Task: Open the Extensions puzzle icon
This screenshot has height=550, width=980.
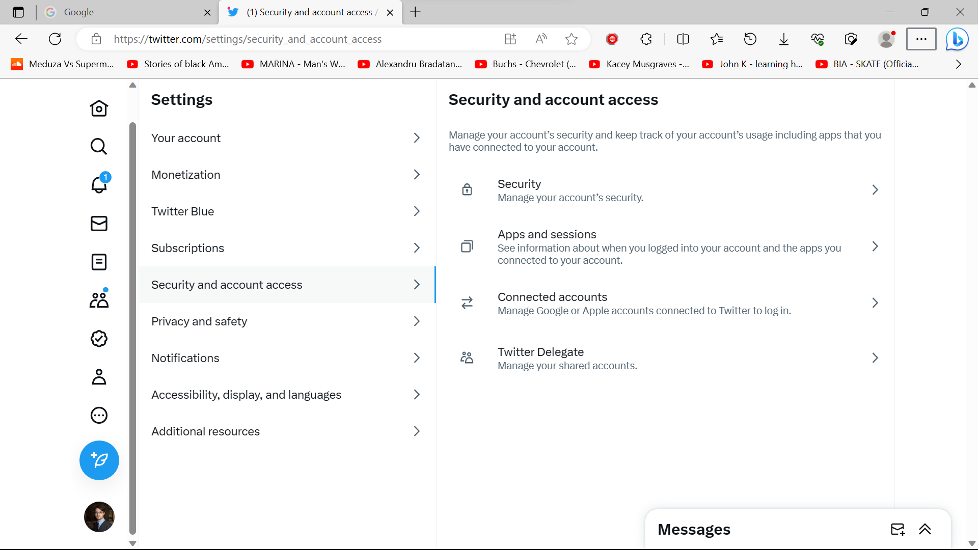Action: point(646,39)
